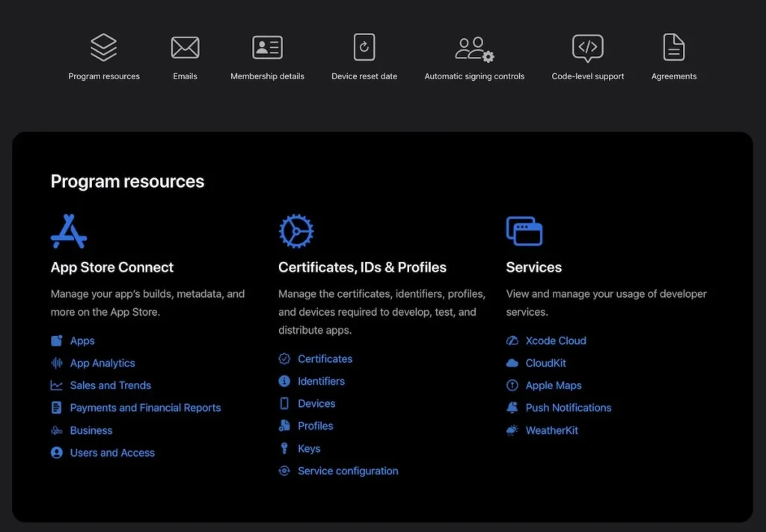Screen dimensions: 766x532
Task: Go to Identifiers page
Action: click(321, 382)
